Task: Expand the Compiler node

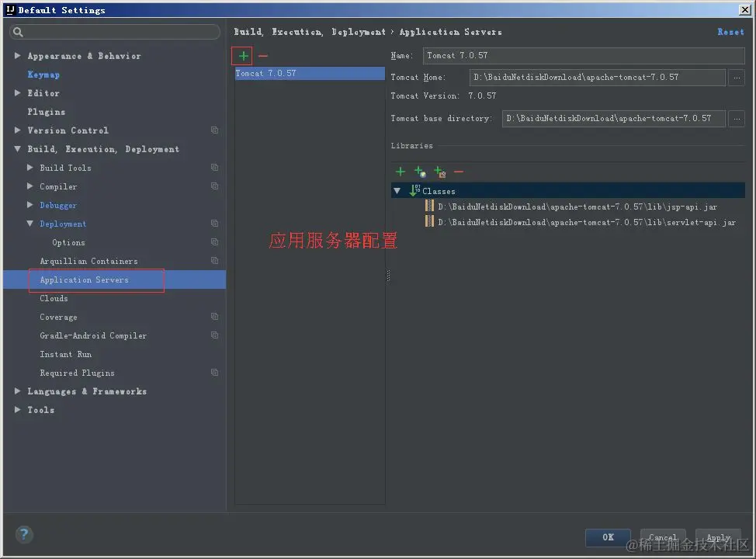Action: [30, 186]
